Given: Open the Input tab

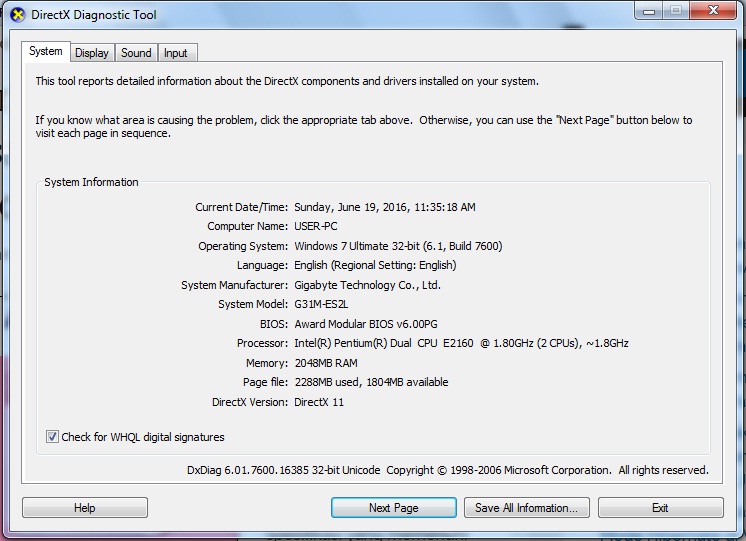Looking at the screenshot, I should coord(176,53).
